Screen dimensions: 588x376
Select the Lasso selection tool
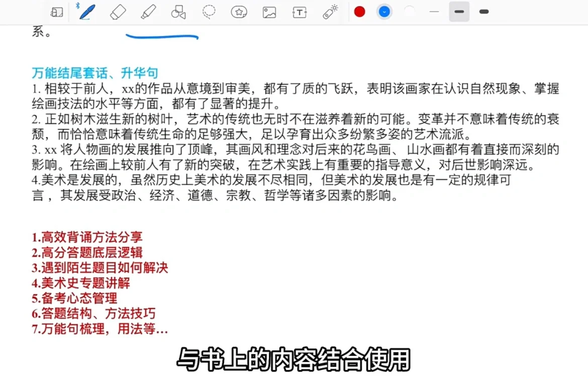click(x=209, y=12)
